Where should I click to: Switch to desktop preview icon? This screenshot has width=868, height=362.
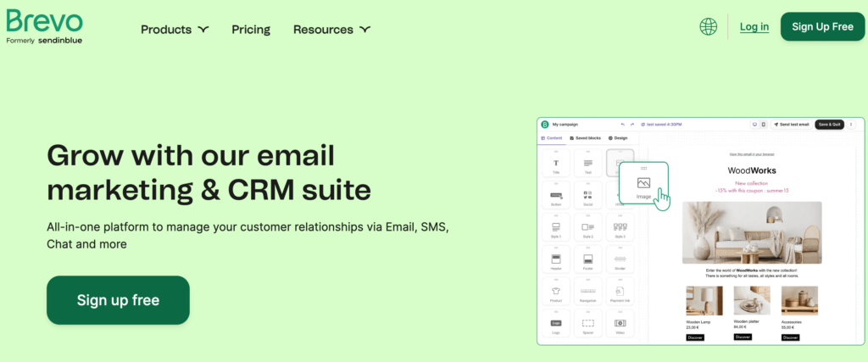[x=754, y=125]
